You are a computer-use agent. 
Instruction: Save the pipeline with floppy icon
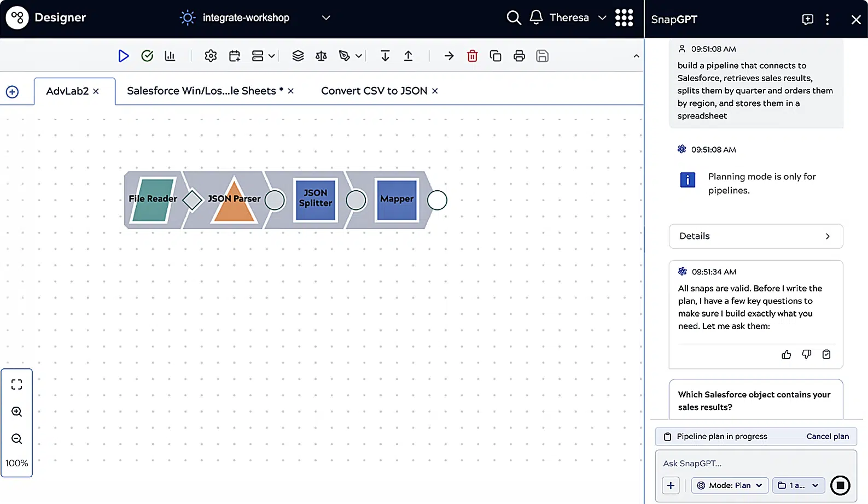(x=542, y=56)
